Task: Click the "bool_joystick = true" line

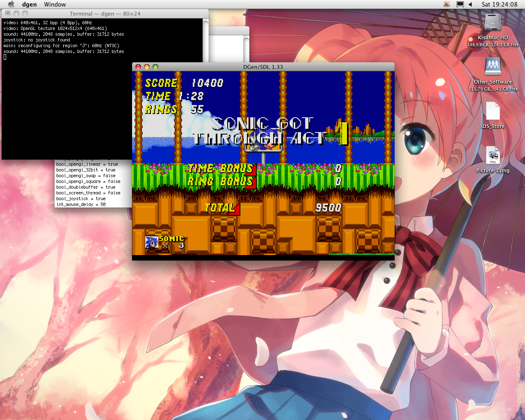Action: pos(81,199)
